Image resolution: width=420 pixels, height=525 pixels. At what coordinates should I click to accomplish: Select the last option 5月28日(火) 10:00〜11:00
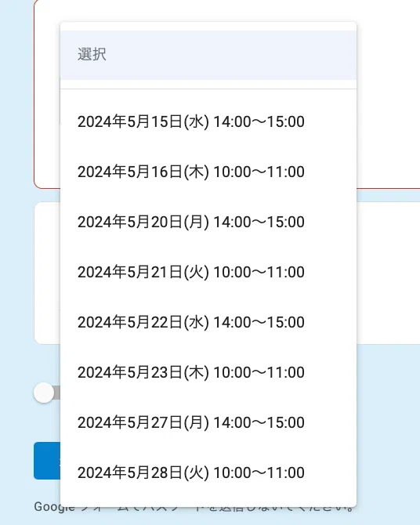[208, 472]
